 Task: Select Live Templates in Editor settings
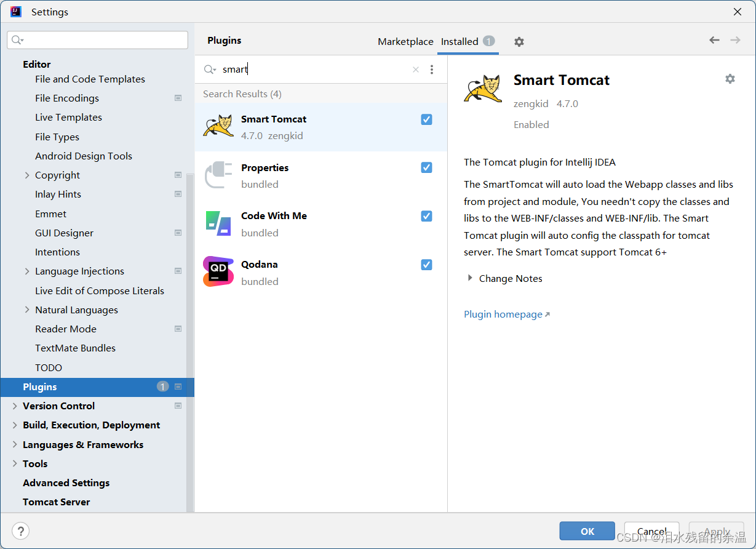(x=68, y=117)
